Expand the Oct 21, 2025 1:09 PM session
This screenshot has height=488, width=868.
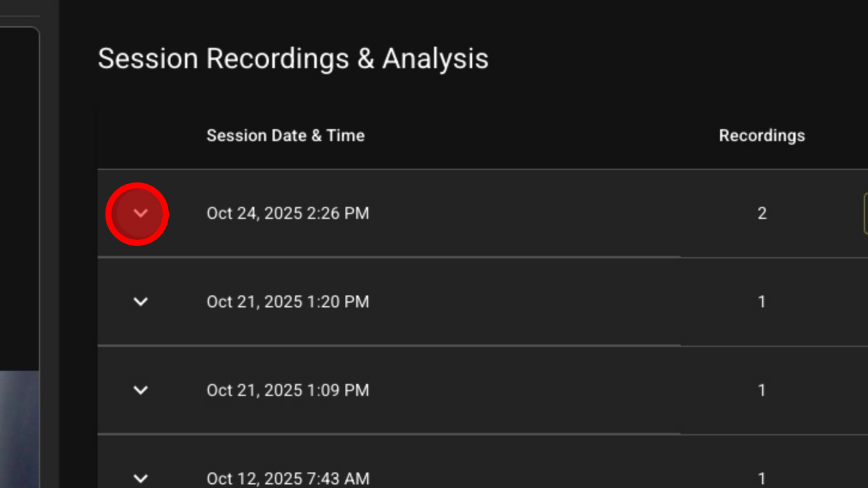point(141,390)
